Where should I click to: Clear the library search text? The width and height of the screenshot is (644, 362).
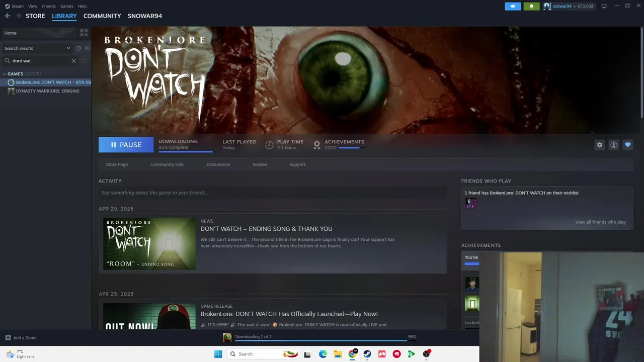tap(73, 61)
